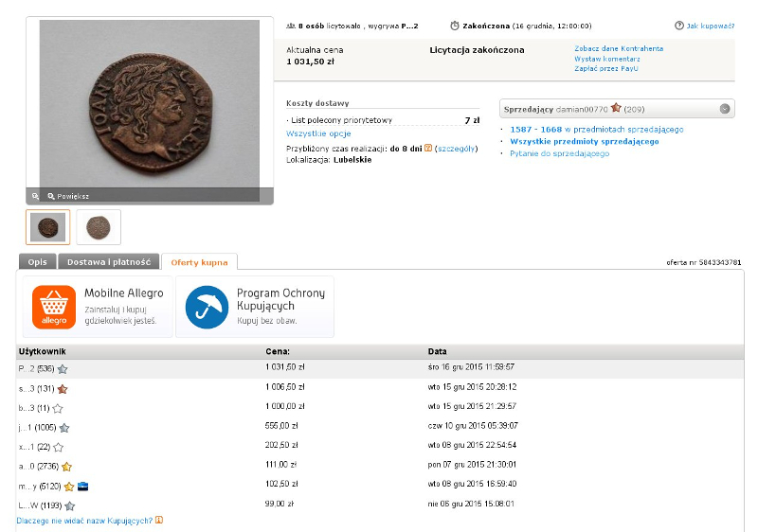758x532 pixels.
Task: Click the question mark icon beside Jak kupować
Action: [x=679, y=26]
